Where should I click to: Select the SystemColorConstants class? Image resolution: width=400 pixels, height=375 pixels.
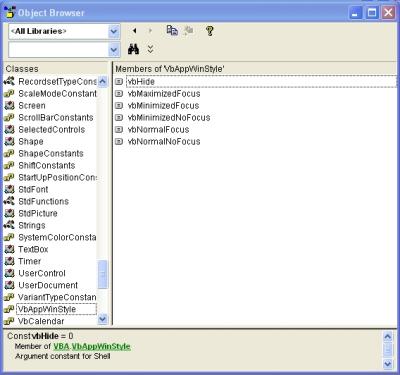(x=57, y=237)
